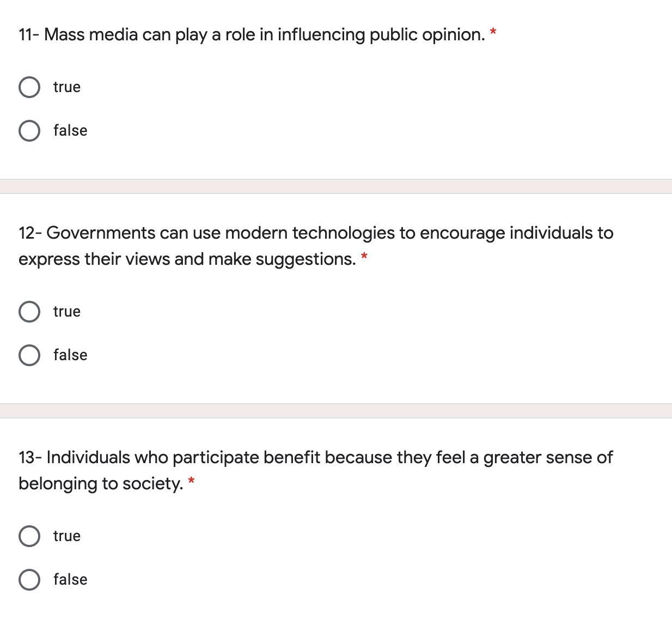Viewport: 672px width, 619px height.
Task: Click the "false" label text under question 11
Action: point(70,131)
